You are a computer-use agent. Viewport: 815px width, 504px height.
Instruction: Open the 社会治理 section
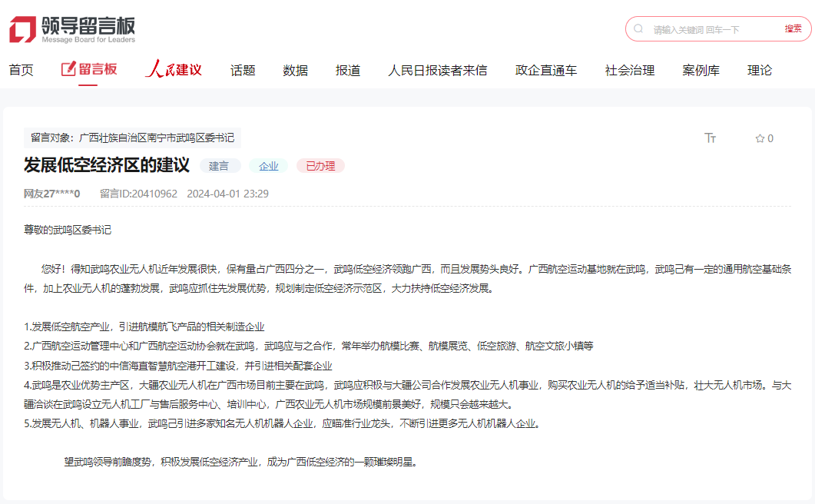(628, 69)
